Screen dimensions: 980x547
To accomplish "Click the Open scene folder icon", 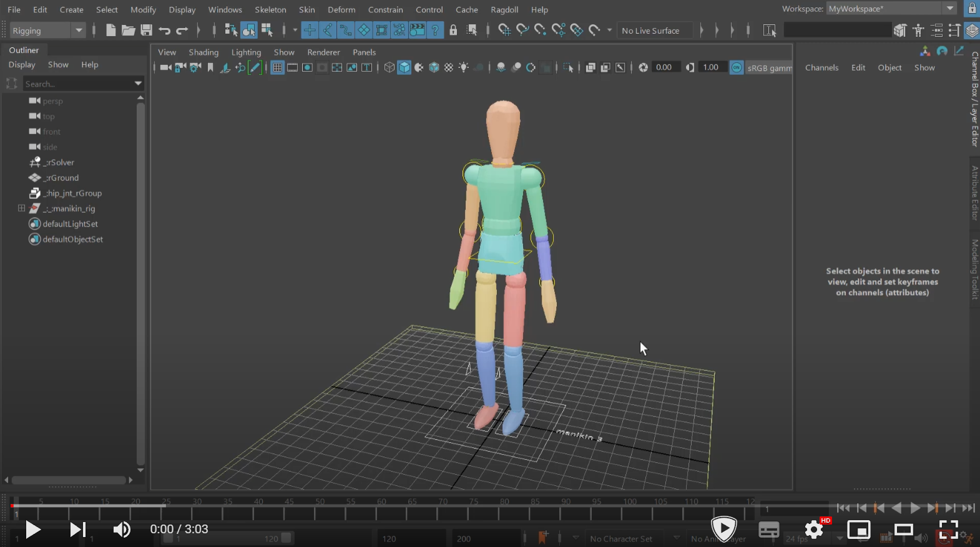I will click(129, 30).
